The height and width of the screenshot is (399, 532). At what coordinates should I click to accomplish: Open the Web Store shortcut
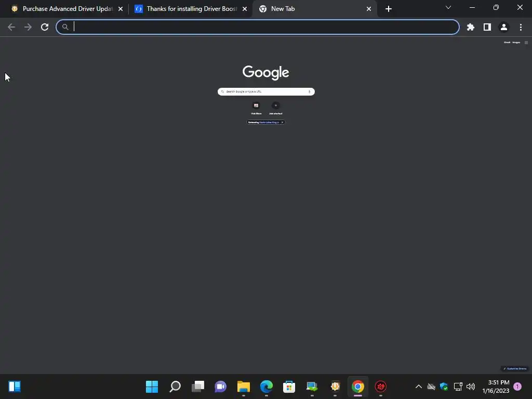click(256, 109)
